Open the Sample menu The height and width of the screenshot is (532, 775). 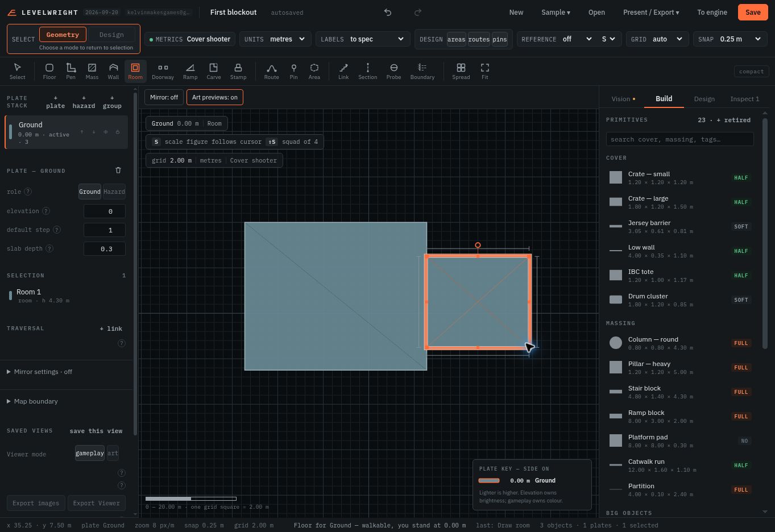pyautogui.click(x=556, y=12)
